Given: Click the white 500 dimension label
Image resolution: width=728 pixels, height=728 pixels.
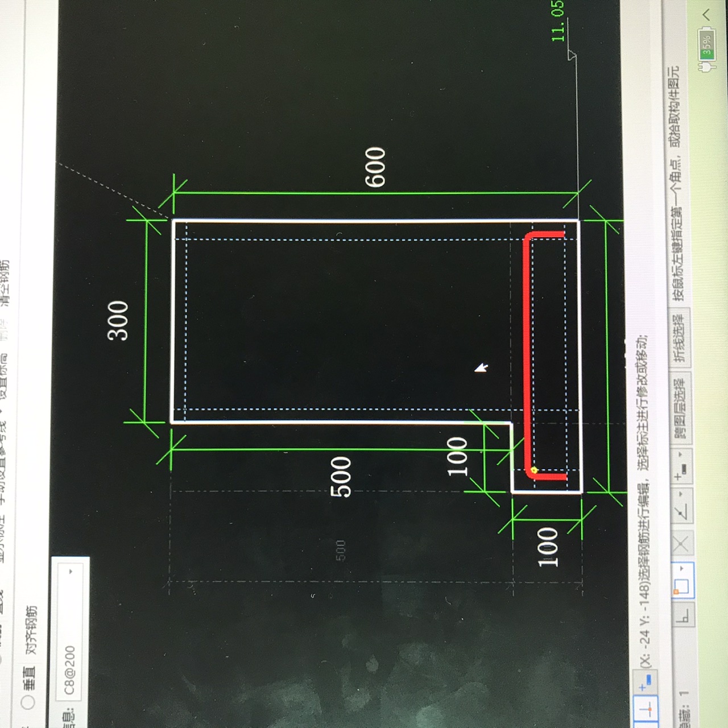Looking at the screenshot, I should pyautogui.click(x=341, y=477).
